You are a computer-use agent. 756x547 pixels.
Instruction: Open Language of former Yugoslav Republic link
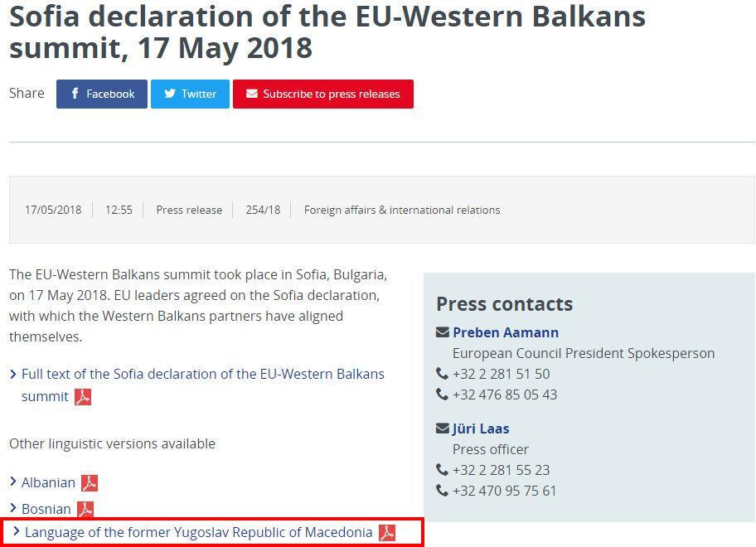coord(198,532)
